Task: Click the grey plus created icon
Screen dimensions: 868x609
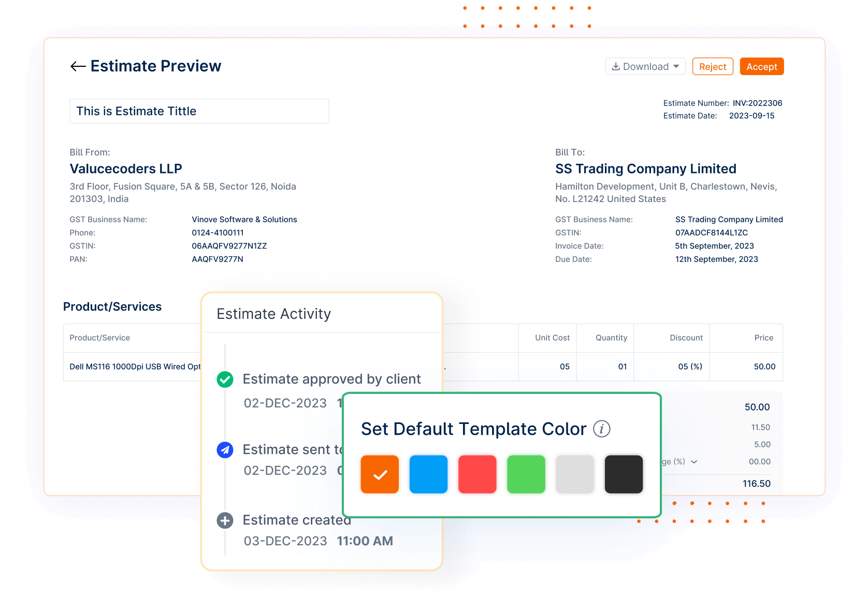Action: pos(225,520)
